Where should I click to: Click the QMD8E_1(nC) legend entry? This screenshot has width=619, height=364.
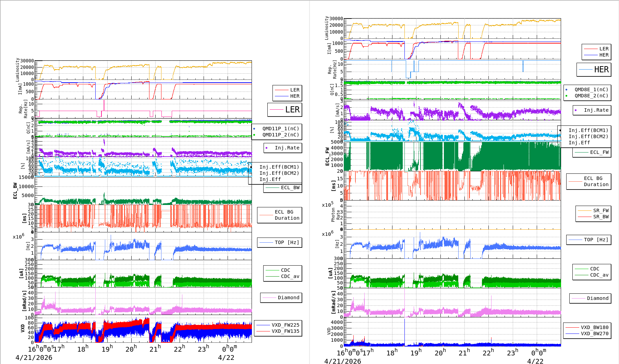591,89
